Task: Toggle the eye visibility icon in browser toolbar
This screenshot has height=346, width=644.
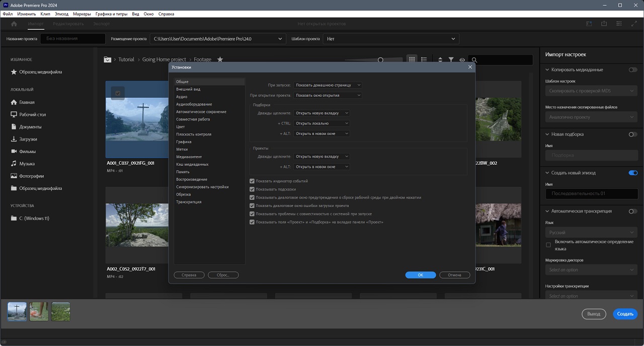Action: (462, 60)
